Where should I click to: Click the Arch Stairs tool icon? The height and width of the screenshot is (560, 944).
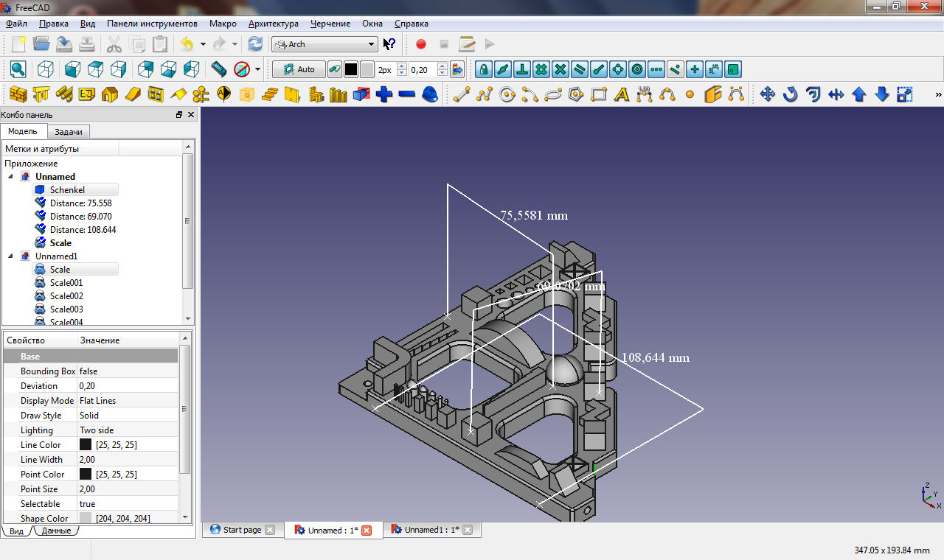[270, 94]
